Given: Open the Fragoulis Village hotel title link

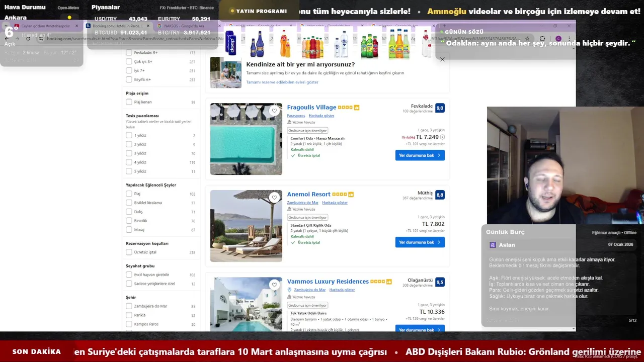Looking at the screenshot, I should point(311,107).
